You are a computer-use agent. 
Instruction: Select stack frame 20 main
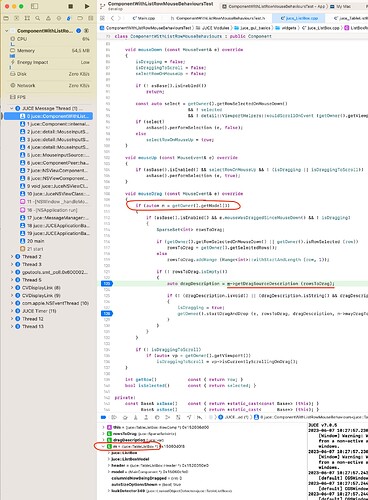coord(33,241)
